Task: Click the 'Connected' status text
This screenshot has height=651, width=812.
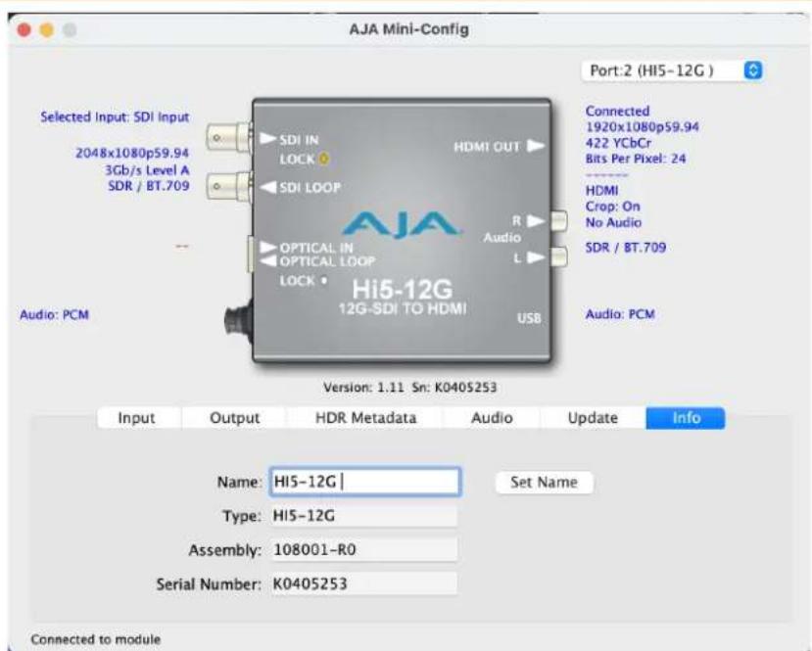Action: [617, 111]
